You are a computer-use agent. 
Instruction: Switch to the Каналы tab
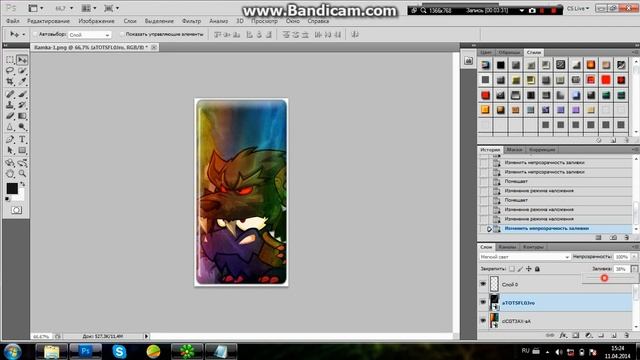click(507, 247)
